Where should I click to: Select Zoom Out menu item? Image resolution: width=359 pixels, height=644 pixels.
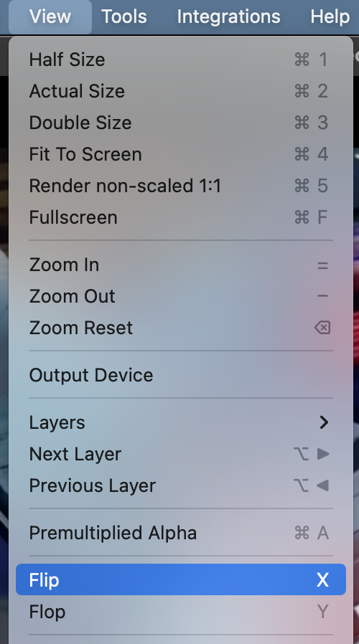coord(180,296)
